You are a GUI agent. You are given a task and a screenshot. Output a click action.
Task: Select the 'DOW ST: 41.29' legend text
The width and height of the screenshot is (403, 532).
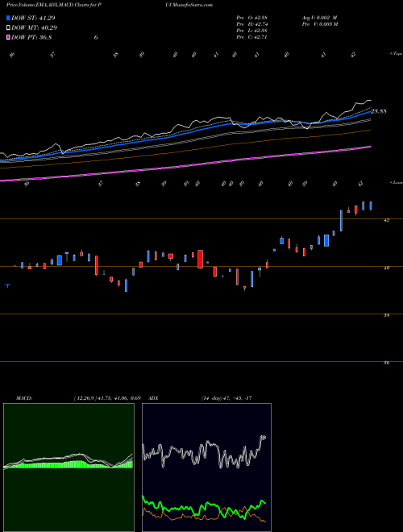coord(33,18)
